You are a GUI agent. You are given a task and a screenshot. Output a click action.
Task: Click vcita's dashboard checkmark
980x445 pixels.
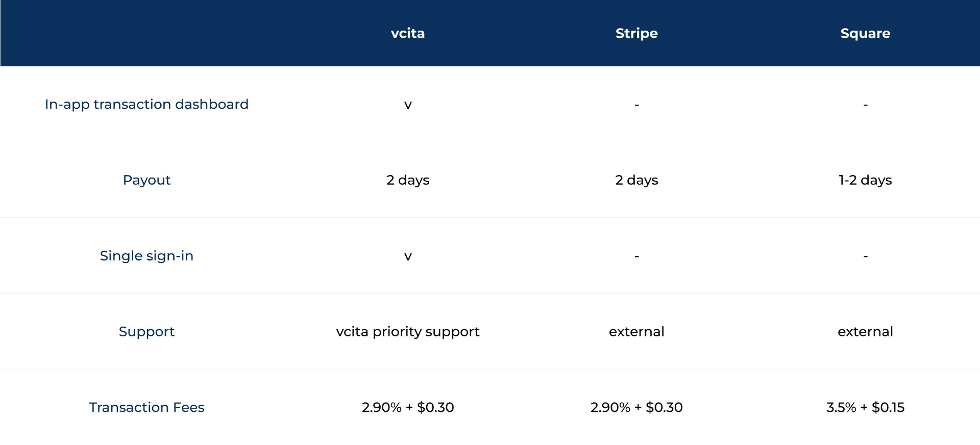coord(408,105)
